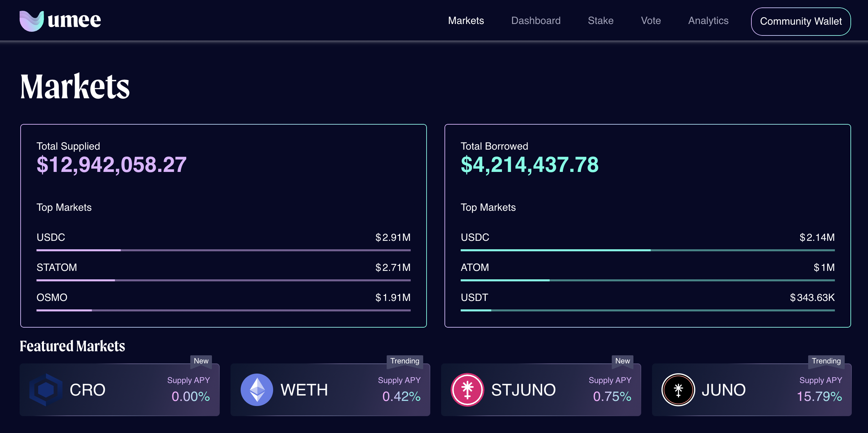Viewport: 868px width, 433px height.
Task: Open the USDT borrowed market row
Action: 474,298
